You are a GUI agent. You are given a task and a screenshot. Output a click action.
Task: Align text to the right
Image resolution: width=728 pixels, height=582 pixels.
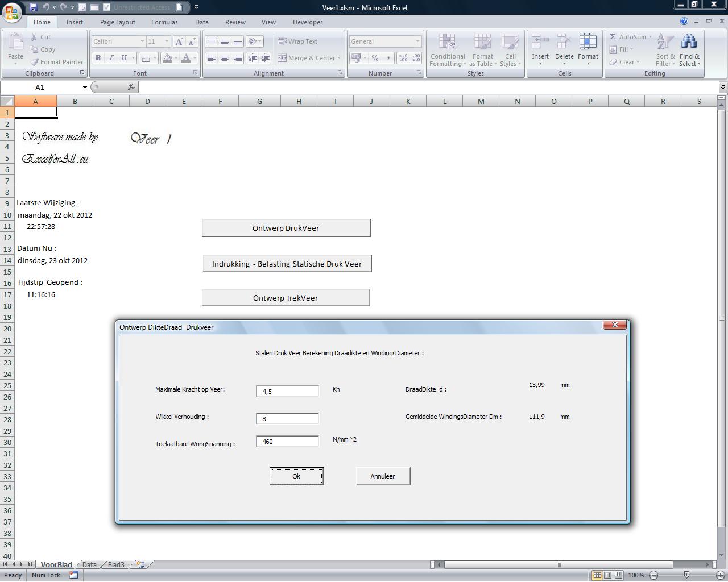point(238,58)
